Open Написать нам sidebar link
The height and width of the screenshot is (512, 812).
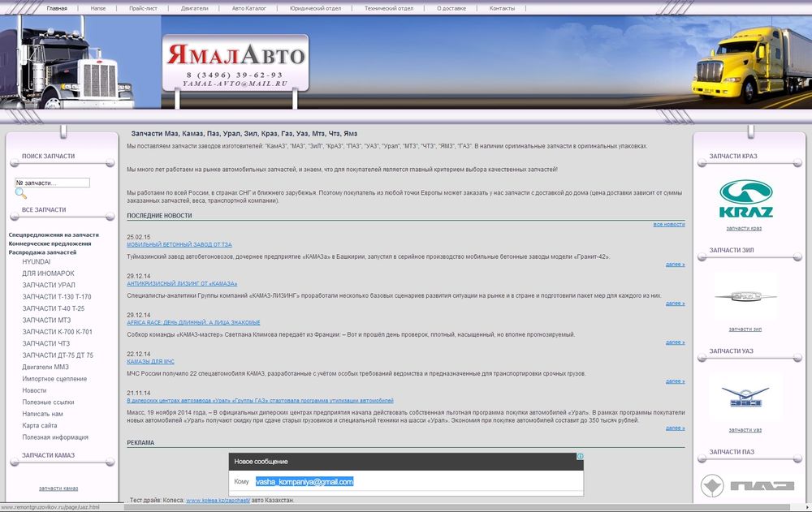point(42,414)
